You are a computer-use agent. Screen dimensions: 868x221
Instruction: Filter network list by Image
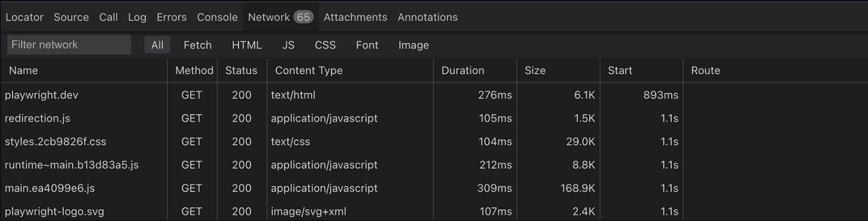414,45
